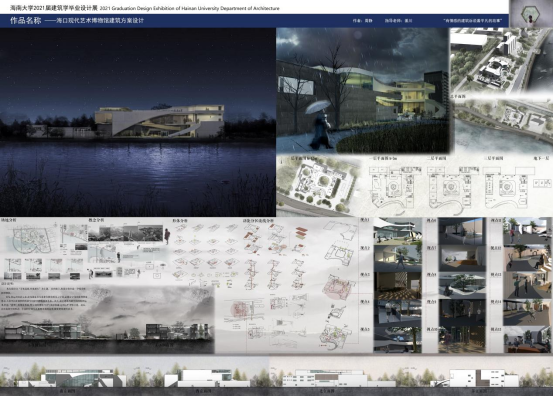Open the 视点2 walking figure view
The image size is (554, 397).
(398, 258)
